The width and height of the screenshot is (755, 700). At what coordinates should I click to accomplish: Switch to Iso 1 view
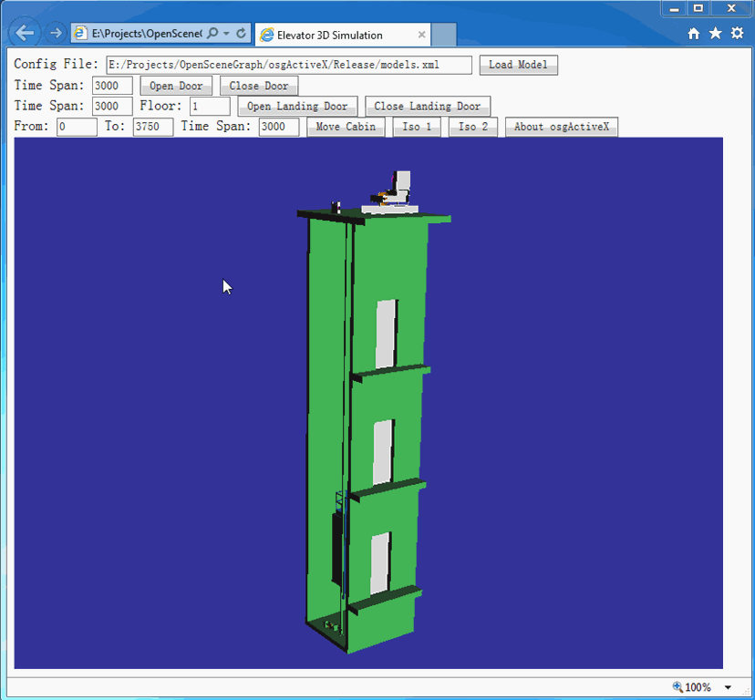(417, 127)
